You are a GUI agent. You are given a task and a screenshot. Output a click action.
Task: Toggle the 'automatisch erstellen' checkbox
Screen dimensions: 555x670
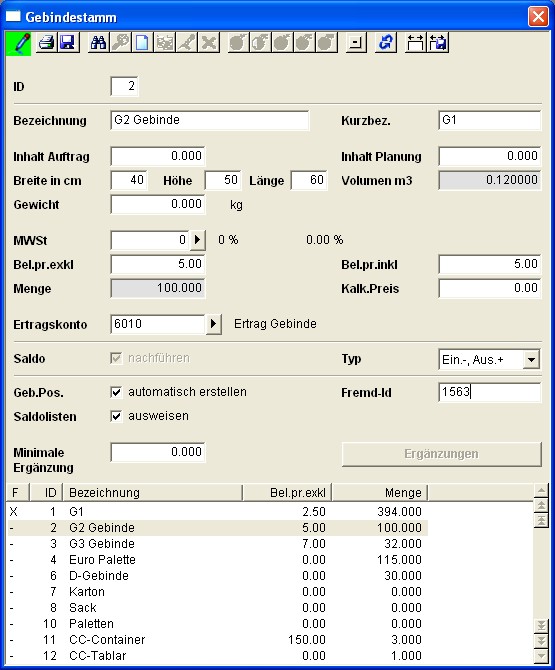pos(116,392)
